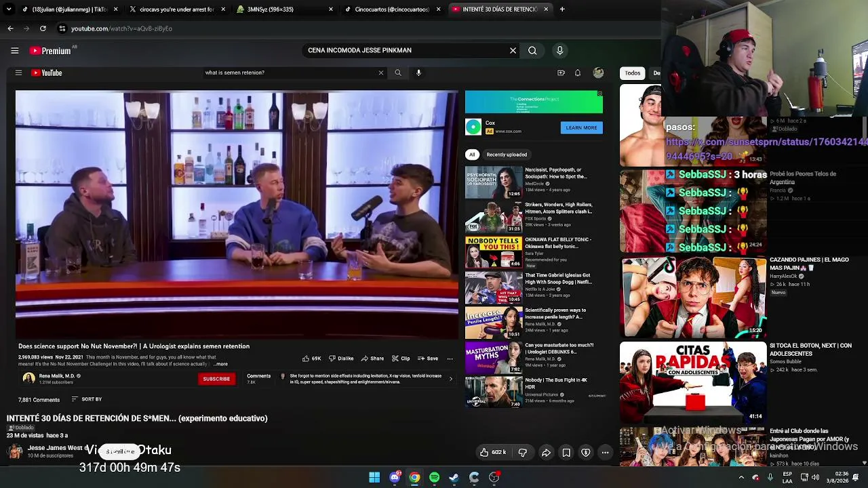Open the notifications bell in embedded YouTube header
The height and width of the screenshot is (488, 868).
tap(578, 73)
